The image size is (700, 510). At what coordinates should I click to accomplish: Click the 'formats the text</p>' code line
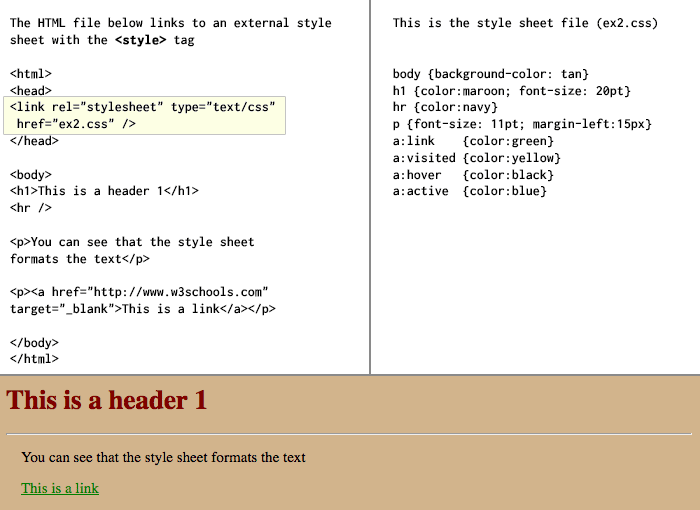click(x=80, y=259)
